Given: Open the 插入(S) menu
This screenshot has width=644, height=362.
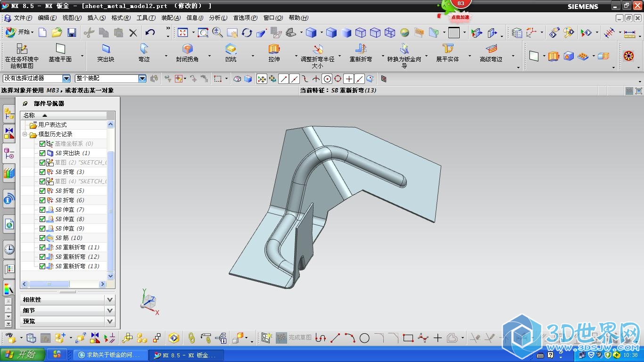Looking at the screenshot, I should [97, 18].
